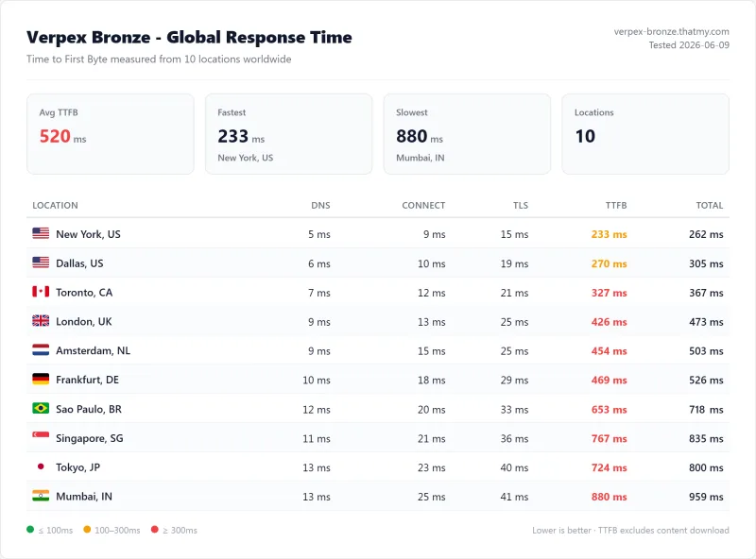Image resolution: width=756 pixels, height=559 pixels.
Task: Click the TTFB column header
Action: pos(616,205)
